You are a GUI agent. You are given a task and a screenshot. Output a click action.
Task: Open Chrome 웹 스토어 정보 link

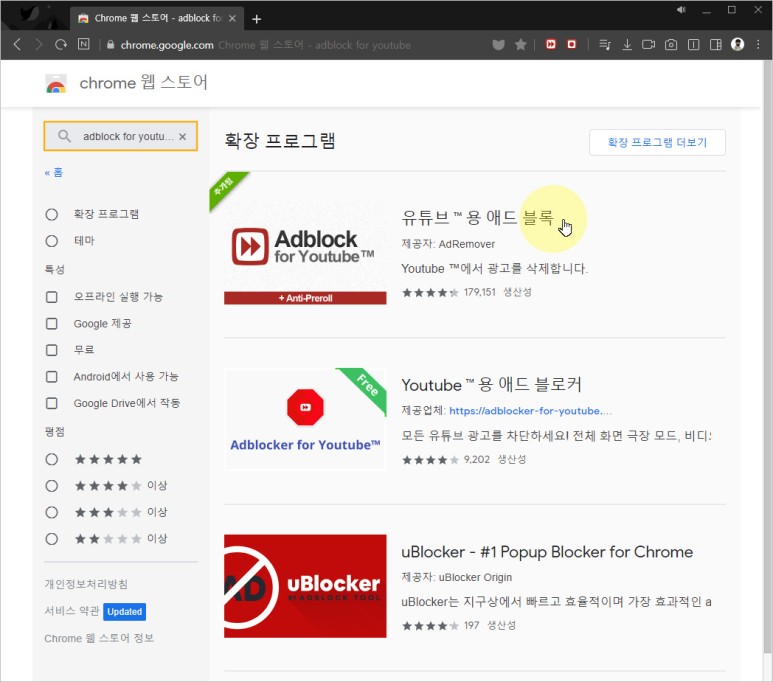[99, 639]
